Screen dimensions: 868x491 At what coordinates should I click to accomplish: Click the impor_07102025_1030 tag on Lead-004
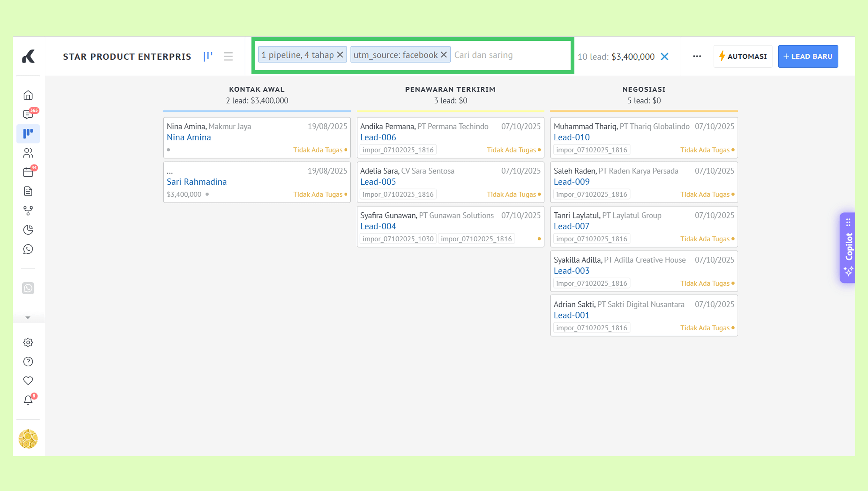click(398, 239)
